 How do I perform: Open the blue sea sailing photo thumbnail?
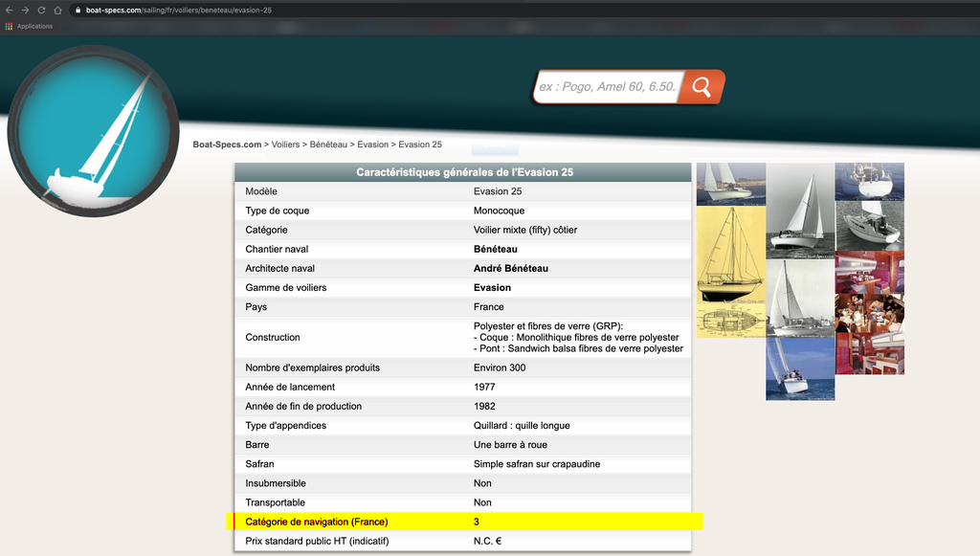(x=800, y=368)
